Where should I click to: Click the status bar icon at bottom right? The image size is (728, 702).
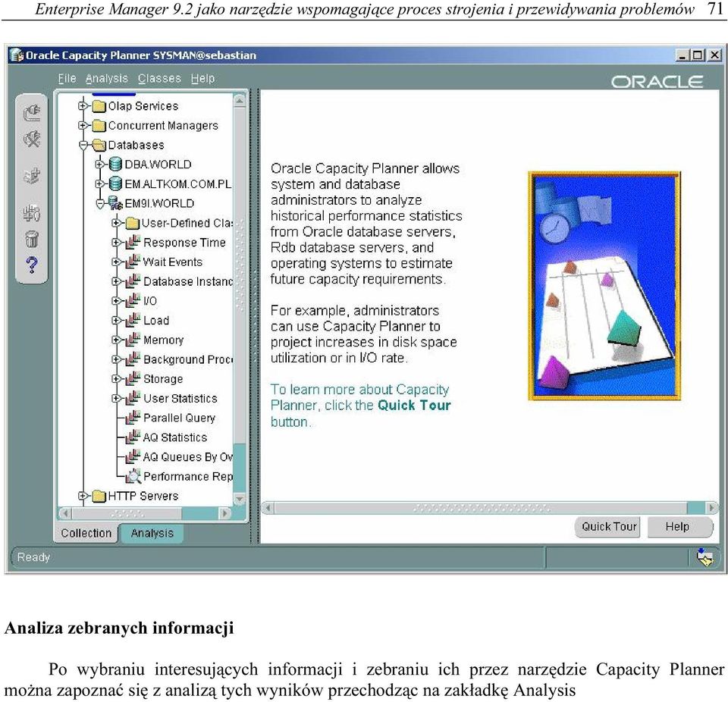pyautogui.click(x=705, y=557)
